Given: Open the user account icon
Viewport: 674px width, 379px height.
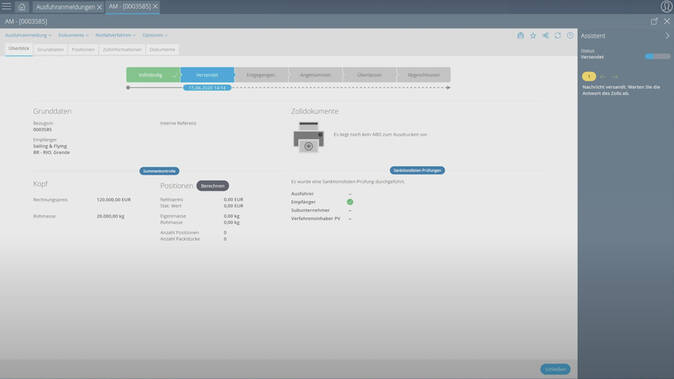Looking at the screenshot, I should point(666,6).
